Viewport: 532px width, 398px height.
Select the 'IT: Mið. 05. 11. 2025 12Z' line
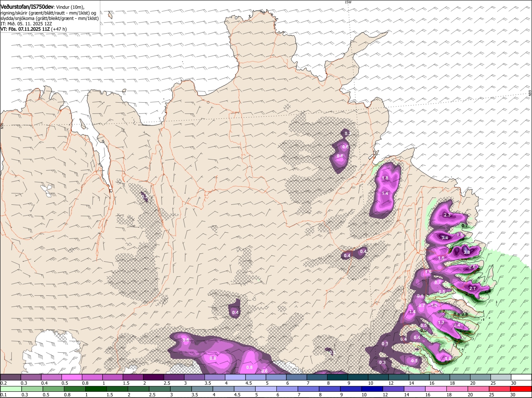26,24
